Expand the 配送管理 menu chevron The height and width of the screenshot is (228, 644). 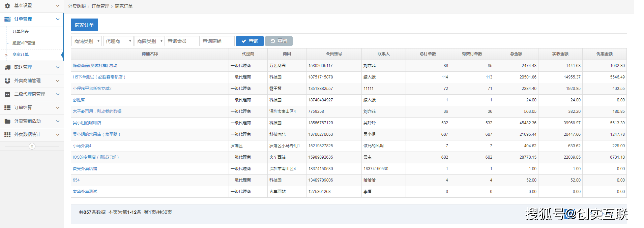pos(58,67)
